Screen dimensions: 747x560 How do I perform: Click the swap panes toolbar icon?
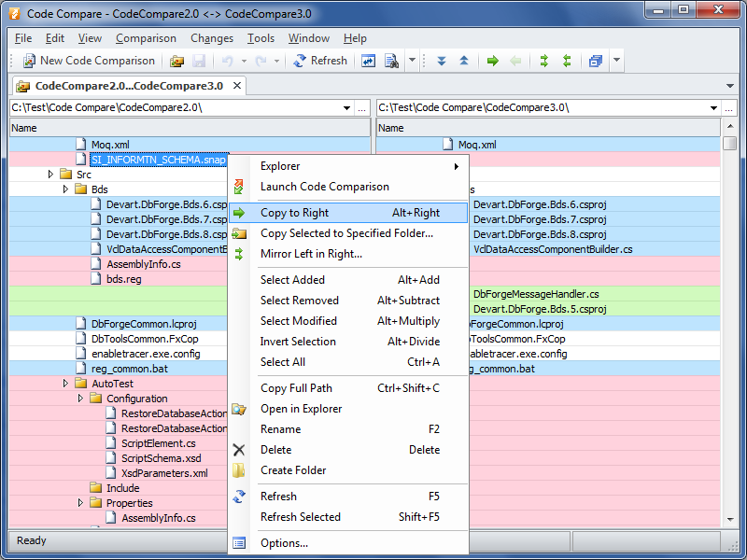point(368,61)
